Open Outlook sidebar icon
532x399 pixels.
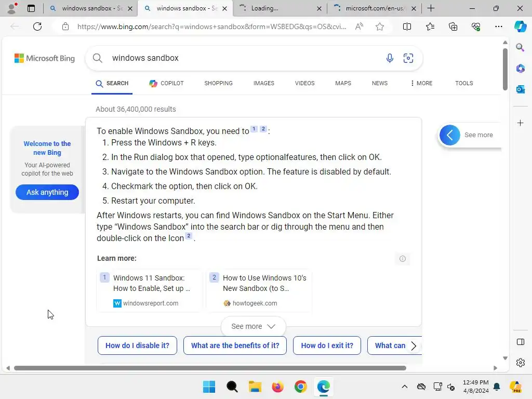pyautogui.click(x=520, y=89)
